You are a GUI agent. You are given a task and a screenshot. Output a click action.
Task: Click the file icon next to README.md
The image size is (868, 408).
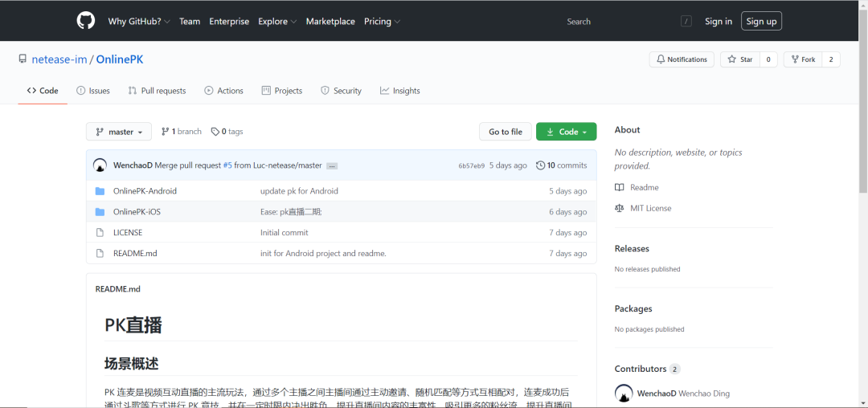click(x=100, y=253)
